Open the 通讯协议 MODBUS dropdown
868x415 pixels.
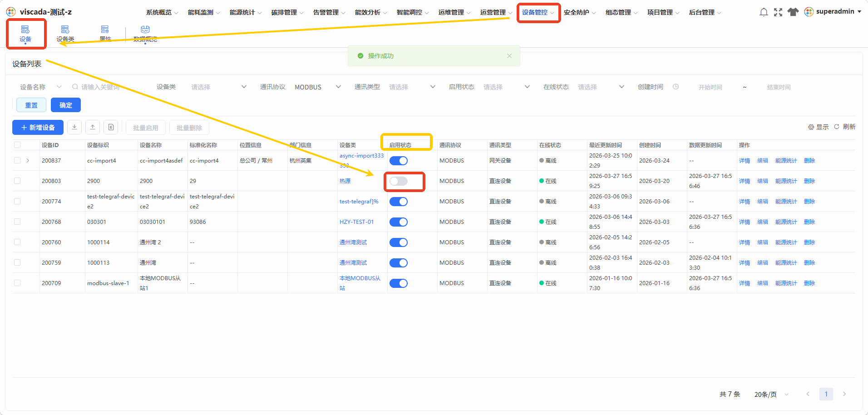(317, 87)
